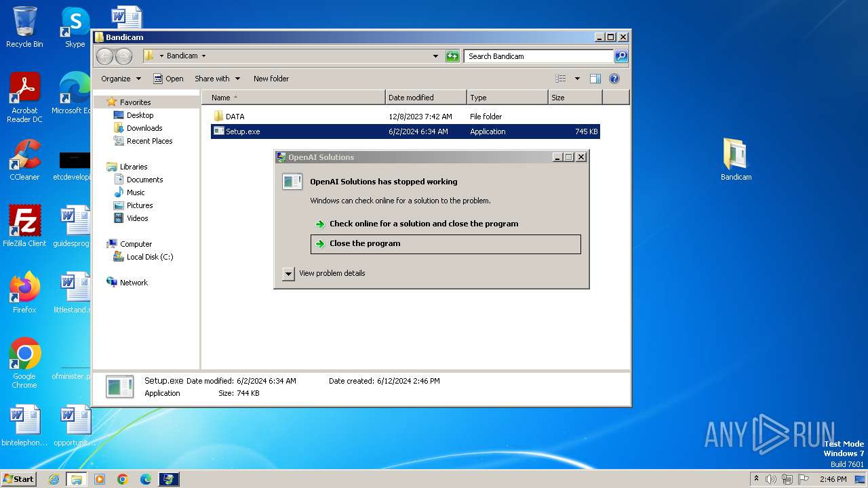Screen dimensions: 868x488
Task: Refresh the Bandicam folder view
Action: point(452,56)
